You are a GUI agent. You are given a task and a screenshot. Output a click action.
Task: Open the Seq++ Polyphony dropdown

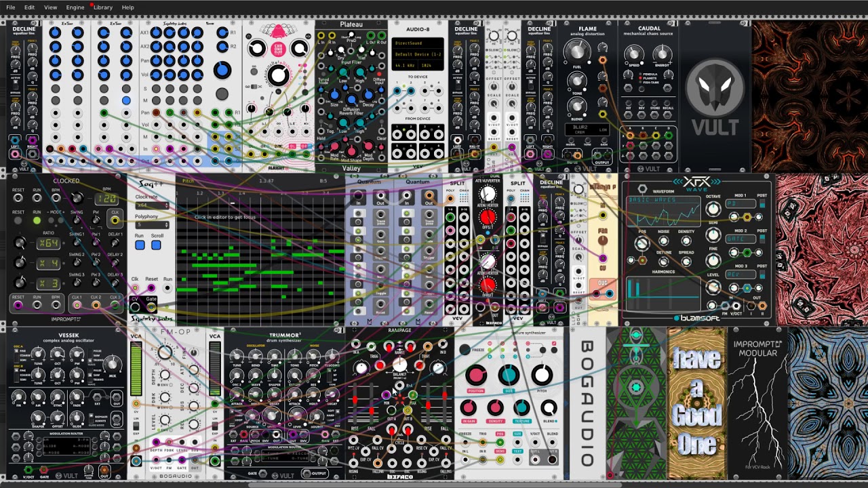(x=152, y=225)
